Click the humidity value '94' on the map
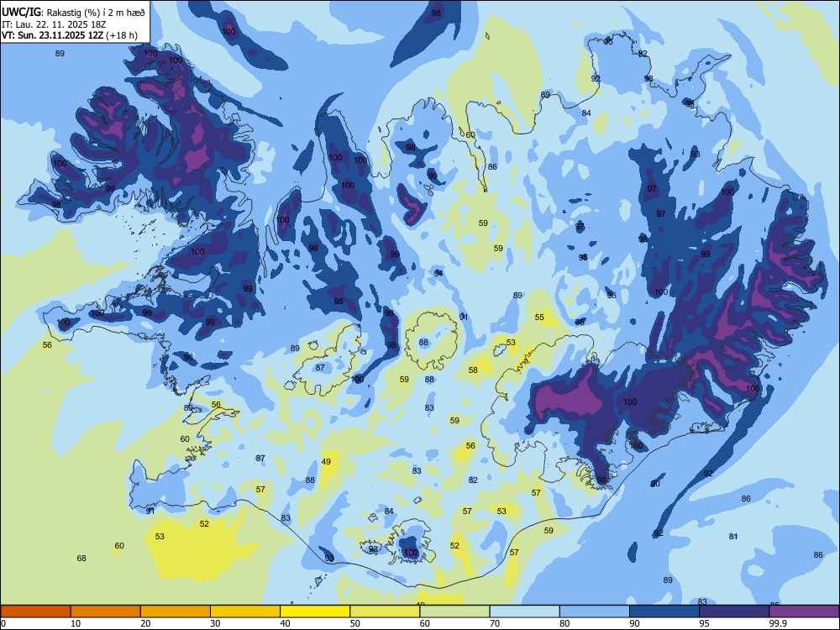This screenshot has width=840, height=630. click(x=438, y=273)
